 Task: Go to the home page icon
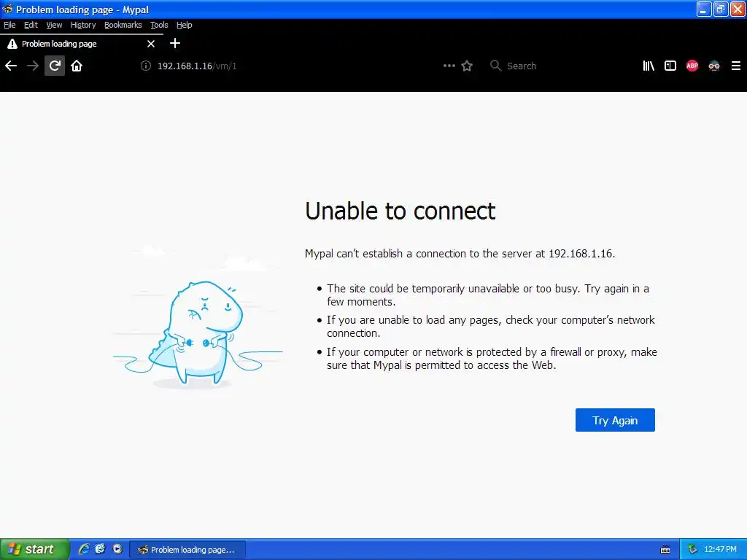[x=77, y=66]
